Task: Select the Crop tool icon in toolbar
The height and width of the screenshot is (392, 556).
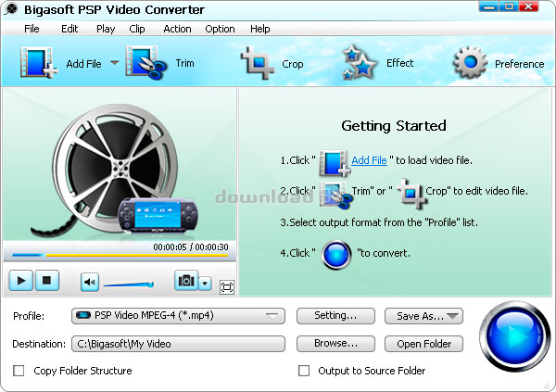Action: tap(258, 63)
